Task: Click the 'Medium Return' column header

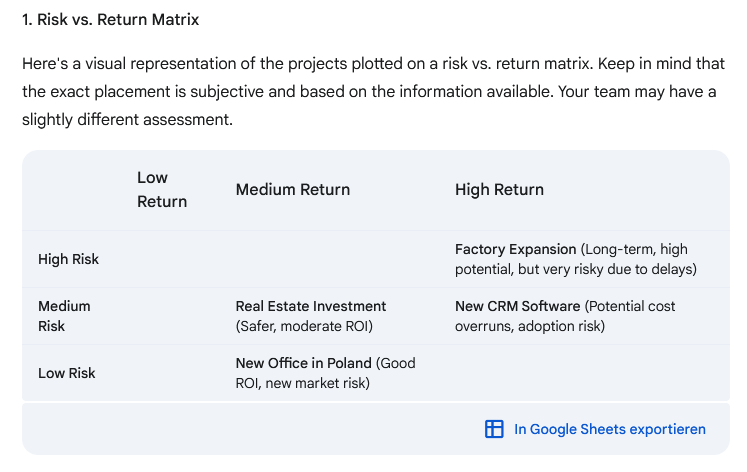Action: coord(293,189)
